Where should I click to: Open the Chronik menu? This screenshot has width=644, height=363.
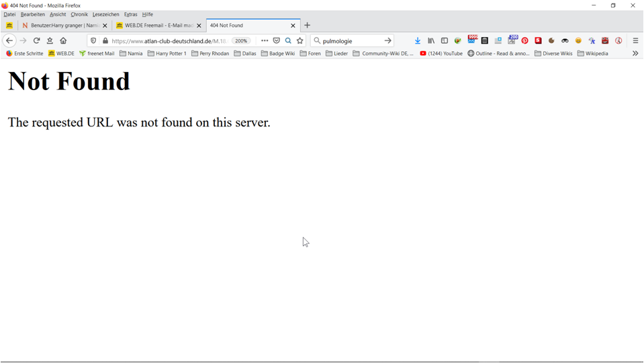tap(79, 14)
